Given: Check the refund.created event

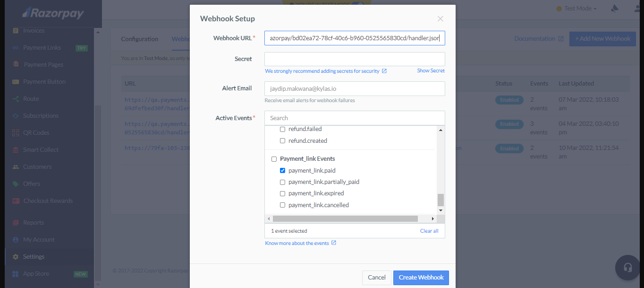Looking at the screenshot, I should pyautogui.click(x=282, y=141).
